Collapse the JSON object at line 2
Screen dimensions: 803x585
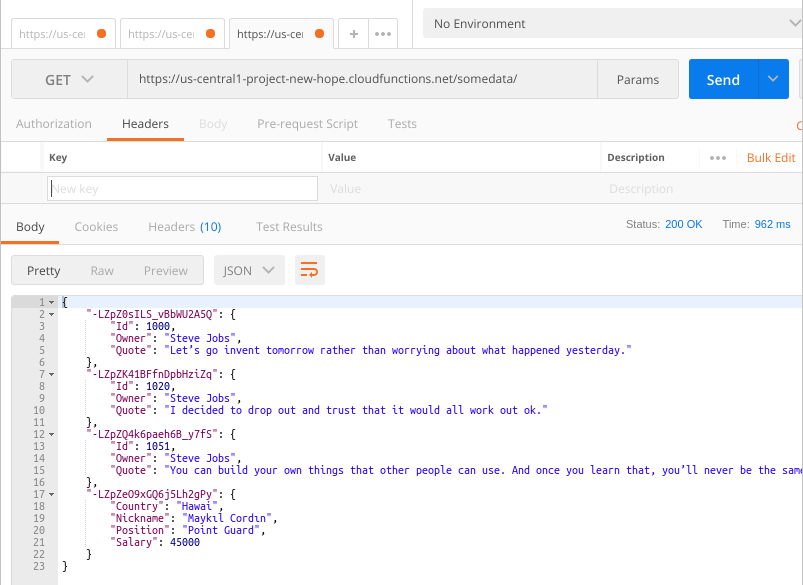click(52, 314)
